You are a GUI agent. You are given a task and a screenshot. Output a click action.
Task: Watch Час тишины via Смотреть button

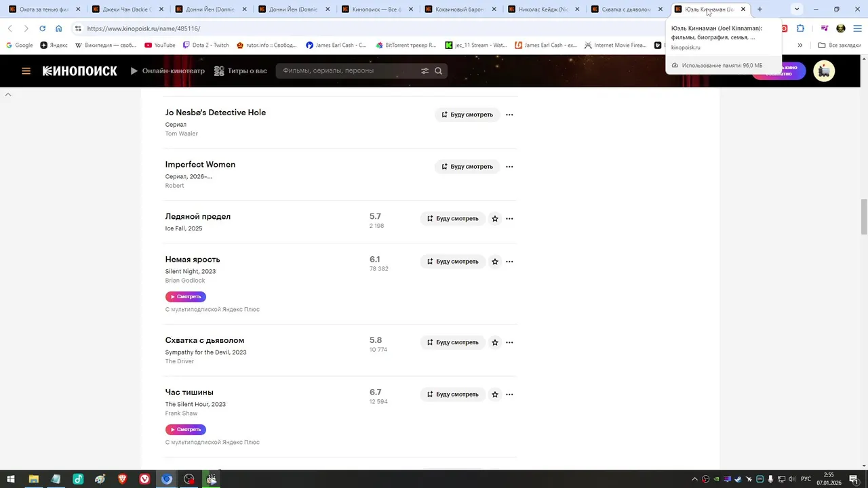pyautogui.click(x=185, y=430)
